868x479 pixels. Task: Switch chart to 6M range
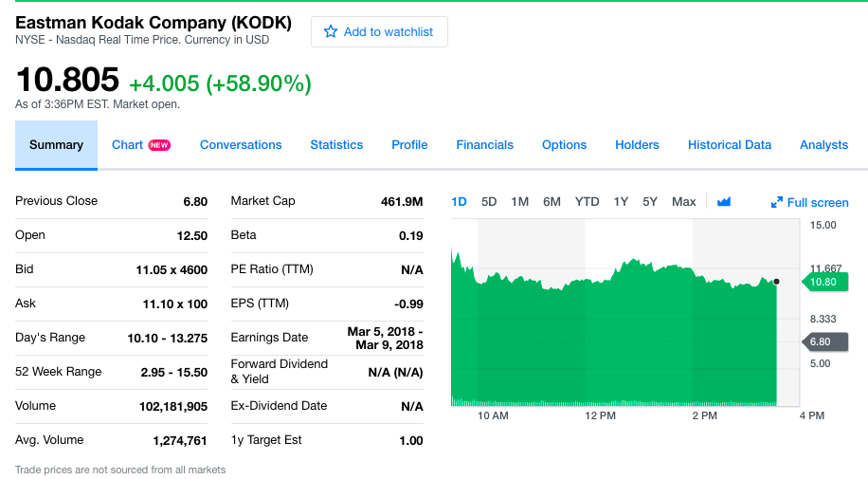pos(552,201)
